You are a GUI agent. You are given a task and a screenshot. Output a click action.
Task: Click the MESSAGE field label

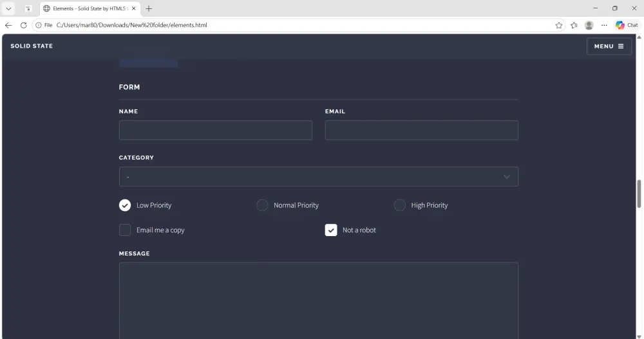[135, 253]
